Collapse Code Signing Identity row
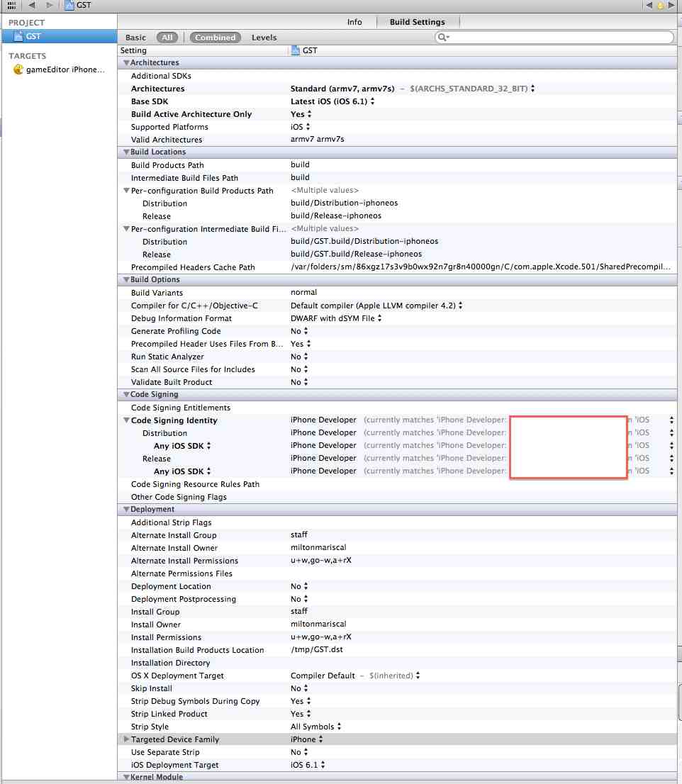Image resolution: width=682 pixels, height=784 pixels. click(x=126, y=420)
